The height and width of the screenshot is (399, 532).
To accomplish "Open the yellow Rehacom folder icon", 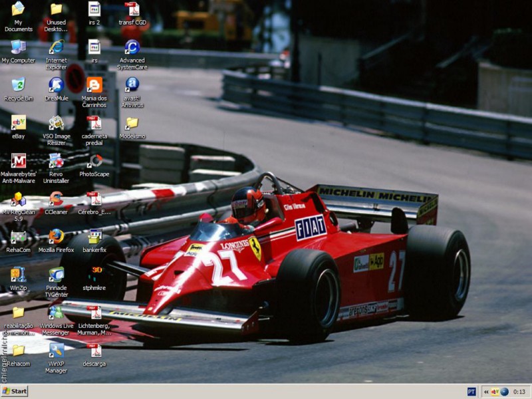I will click(x=19, y=351).
